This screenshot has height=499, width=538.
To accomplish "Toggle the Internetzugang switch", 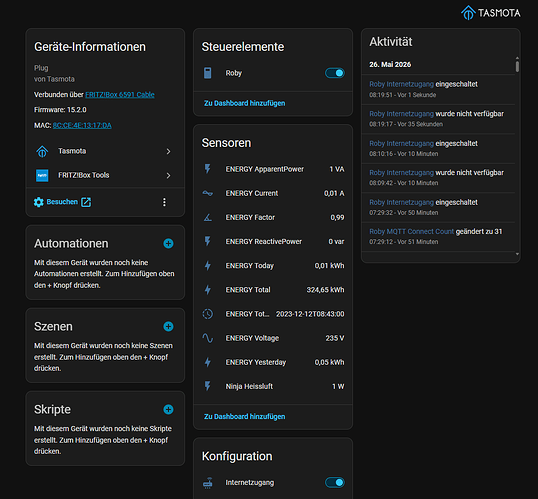I will [335, 483].
